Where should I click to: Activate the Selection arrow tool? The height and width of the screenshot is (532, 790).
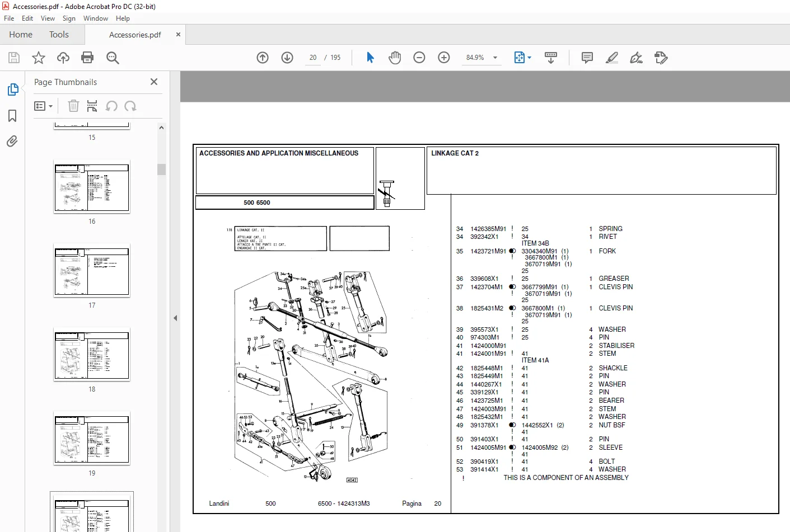coord(370,58)
